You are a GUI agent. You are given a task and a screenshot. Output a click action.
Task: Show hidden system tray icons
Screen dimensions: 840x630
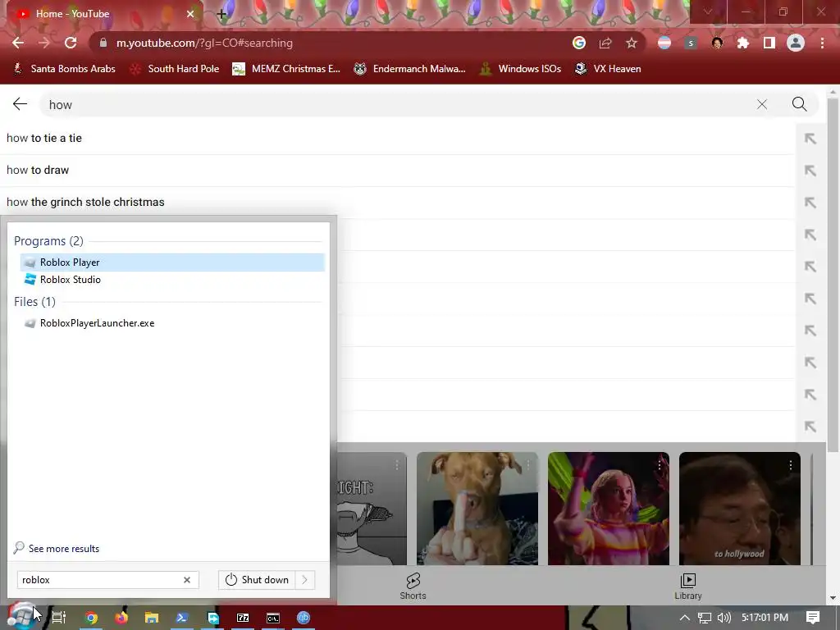click(685, 618)
